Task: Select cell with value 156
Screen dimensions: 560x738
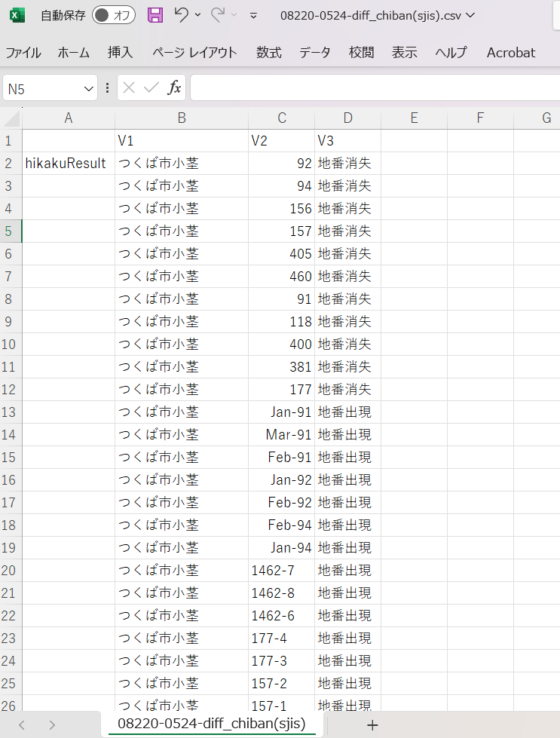Action: (x=281, y=209)
